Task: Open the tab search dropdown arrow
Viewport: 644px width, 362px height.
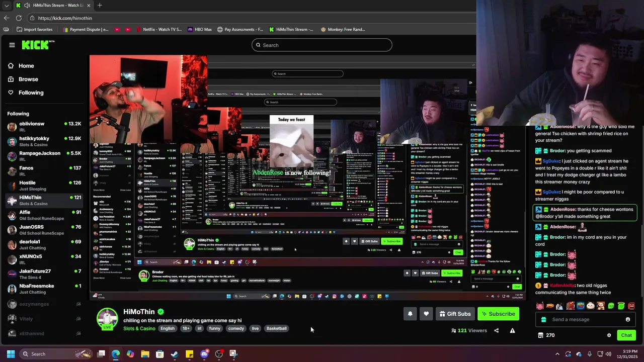Action: [x=6, y=5]
